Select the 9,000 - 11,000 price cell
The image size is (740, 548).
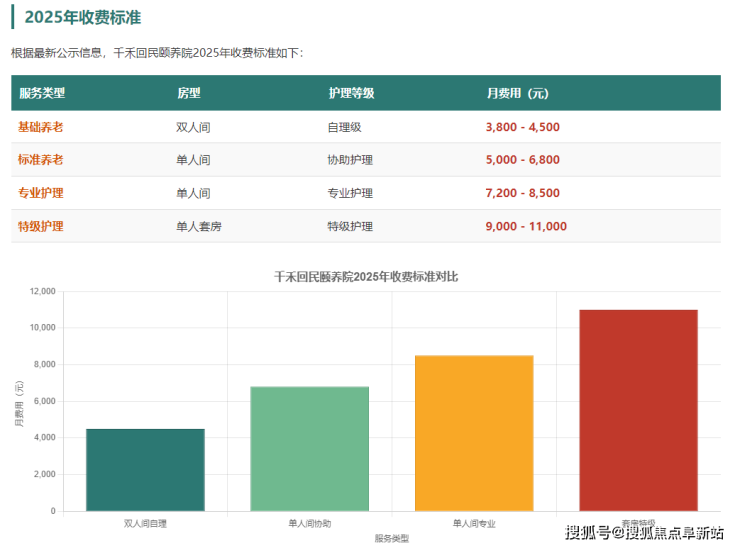tap(526, 226)
